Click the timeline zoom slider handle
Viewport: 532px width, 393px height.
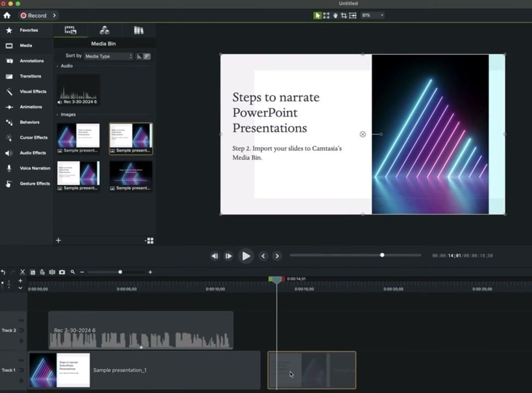[120, 272]
